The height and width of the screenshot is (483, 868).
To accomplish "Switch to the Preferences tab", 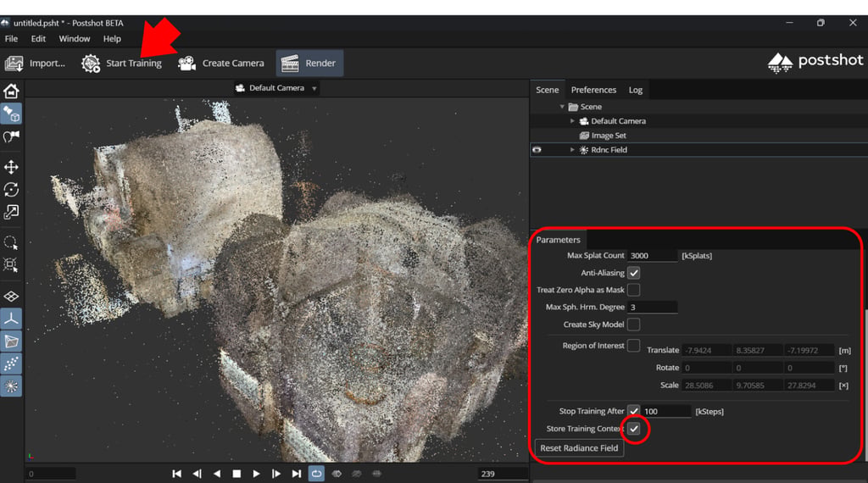I will [593, 90].
